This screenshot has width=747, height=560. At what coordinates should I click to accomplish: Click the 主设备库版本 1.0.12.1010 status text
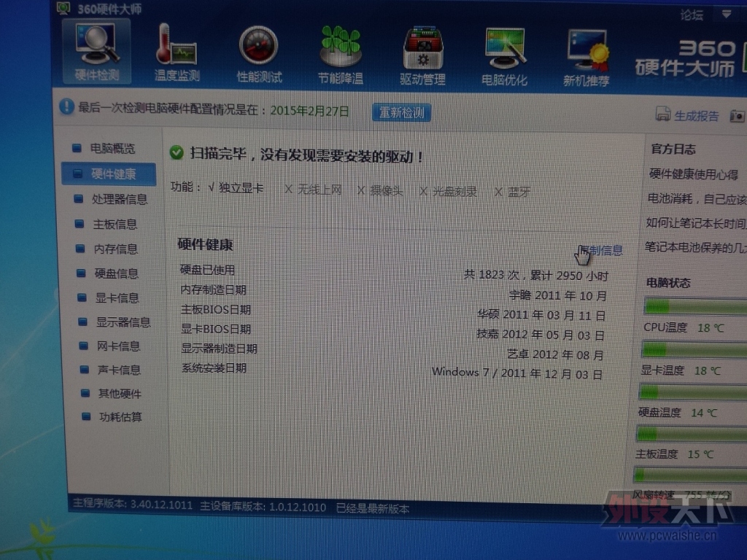(263, 507)
